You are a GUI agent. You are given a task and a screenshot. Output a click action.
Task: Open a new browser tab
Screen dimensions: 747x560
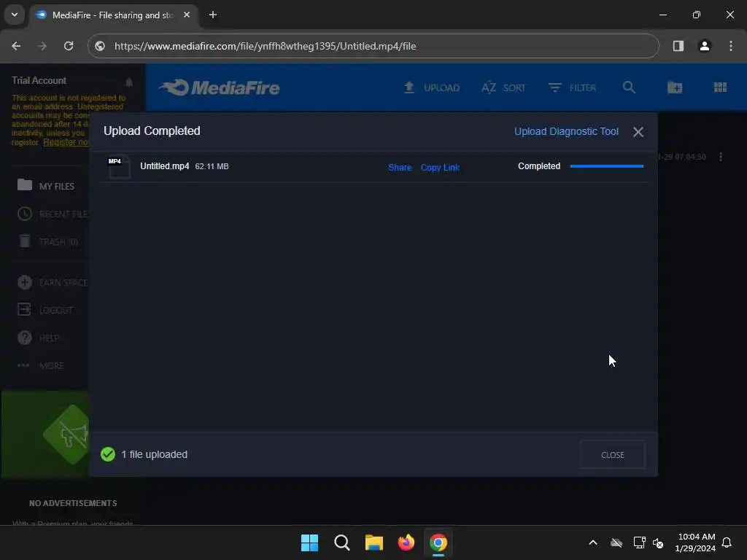coord(213,15)
